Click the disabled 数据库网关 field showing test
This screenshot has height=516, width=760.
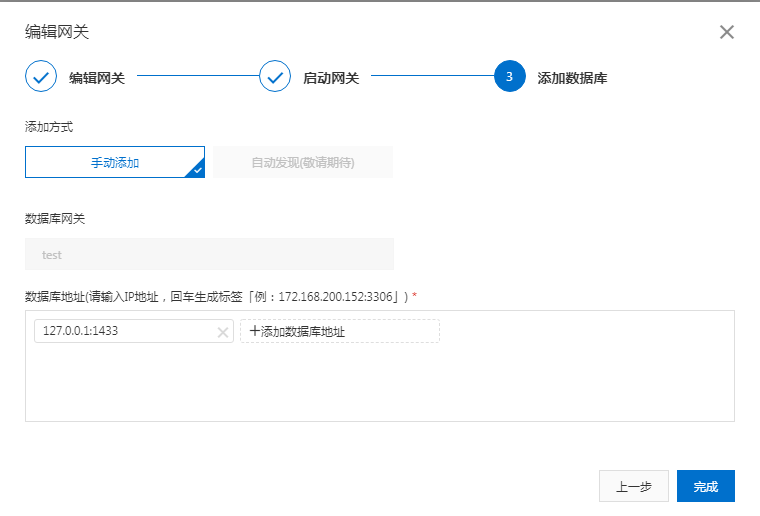[209, 254]
